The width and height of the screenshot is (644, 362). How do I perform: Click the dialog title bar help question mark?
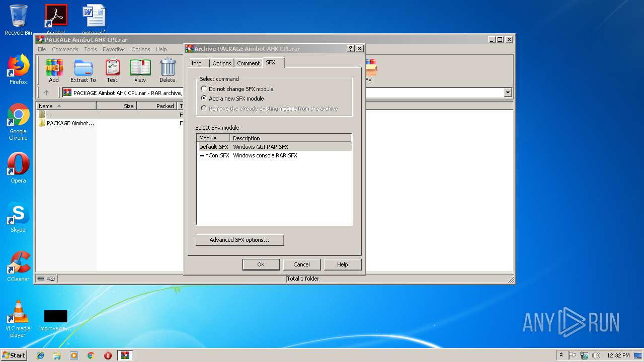pyautogui.click(x=351, y=49)
